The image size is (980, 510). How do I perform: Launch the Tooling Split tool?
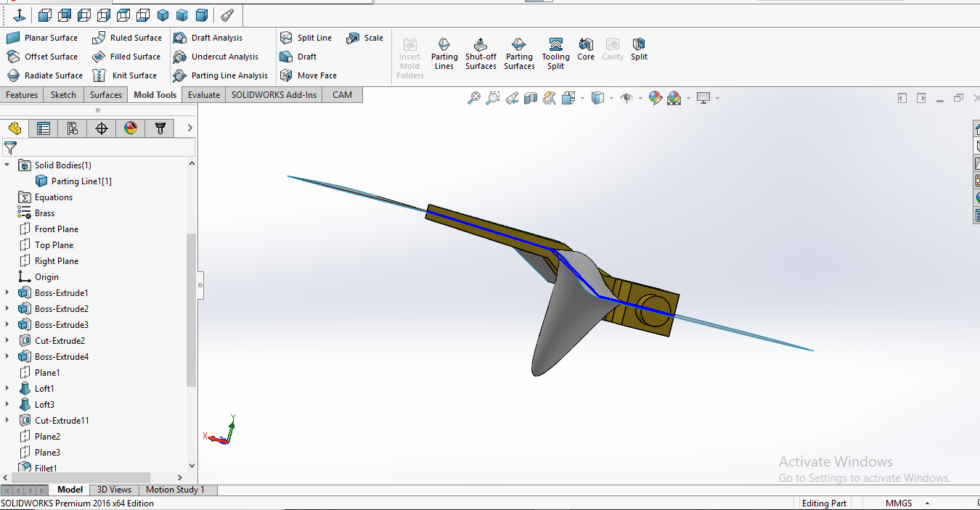pyautogui.click(x=555, y=54)
